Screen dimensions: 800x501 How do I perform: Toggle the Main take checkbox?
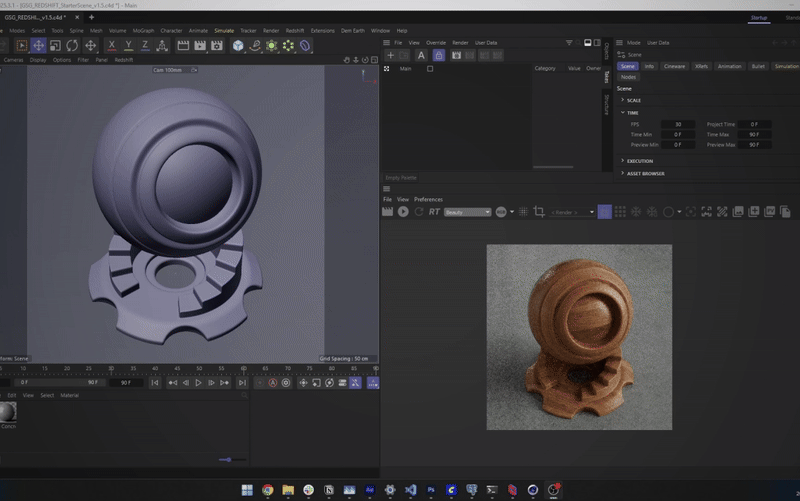pyautogui.click(x=430, y=69)
